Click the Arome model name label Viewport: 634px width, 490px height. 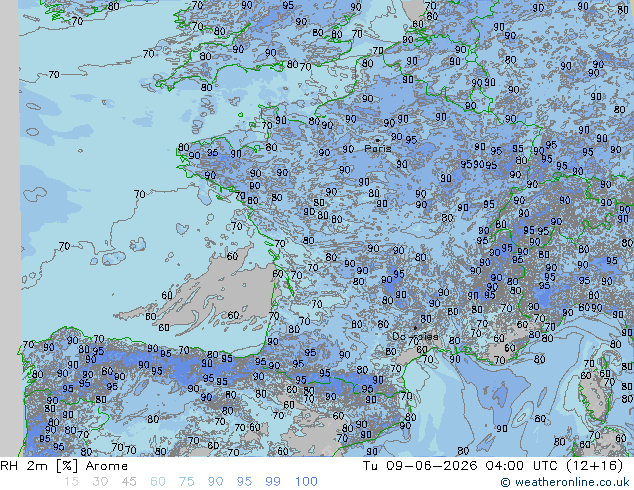pos(107,466)
